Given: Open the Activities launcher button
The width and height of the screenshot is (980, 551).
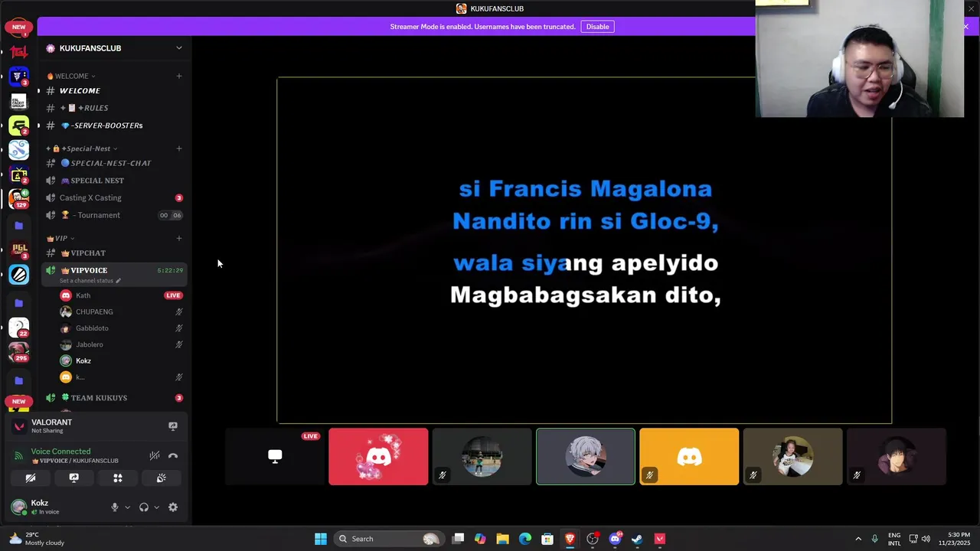Looking at the screenshot, I should pos(118,478).
